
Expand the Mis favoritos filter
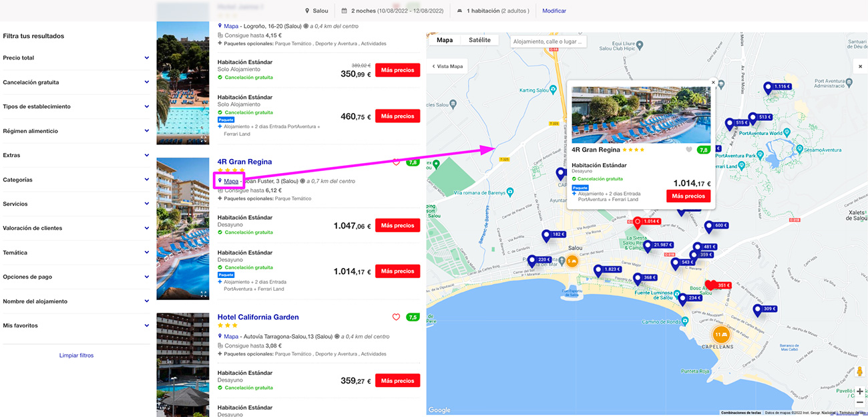click(x=75, y=325)
